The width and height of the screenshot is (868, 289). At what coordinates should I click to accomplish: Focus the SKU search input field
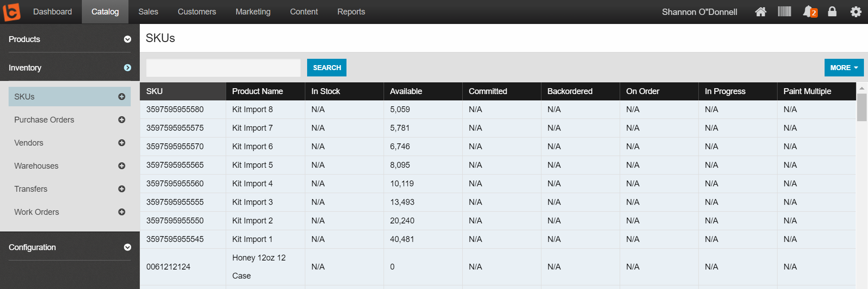tap(223, 68)
